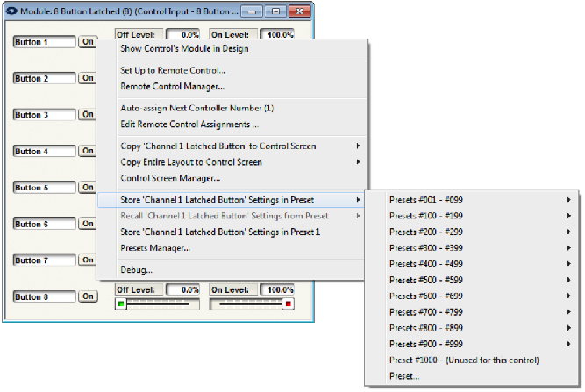Toggle the On button for Button 6

[88, 224]
